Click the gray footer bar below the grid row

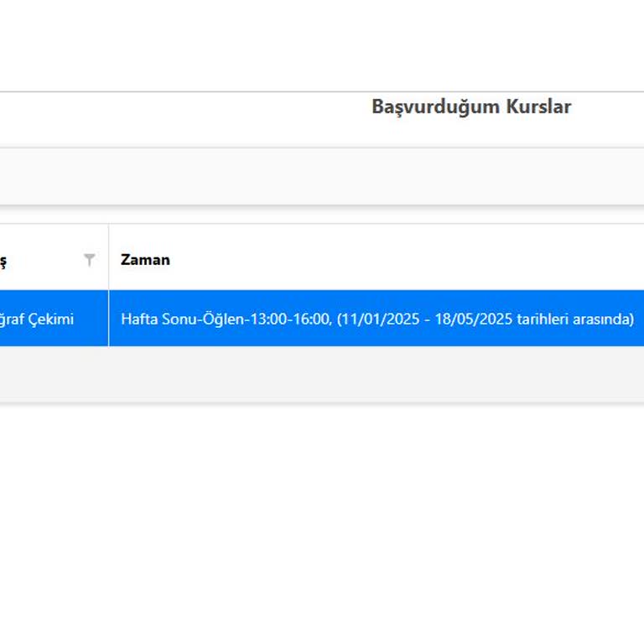pos(322,374)
